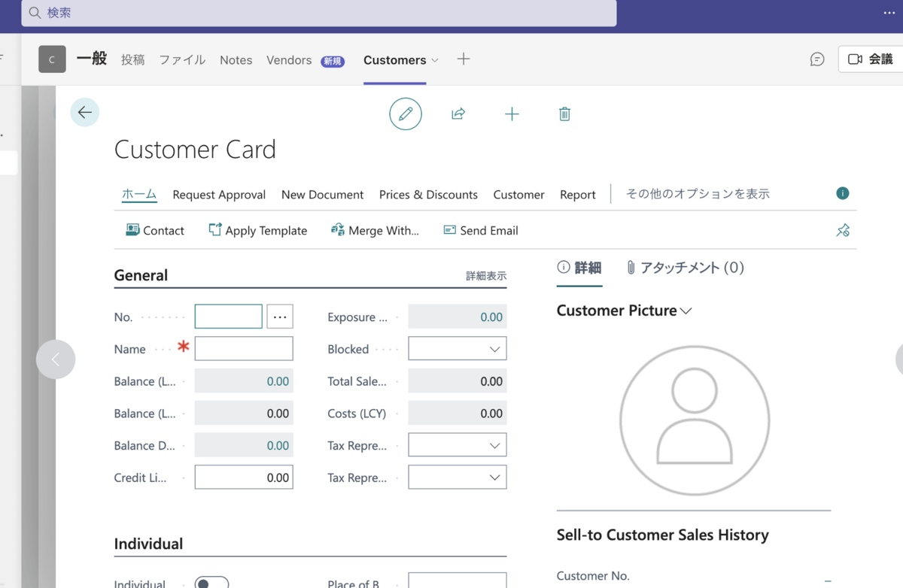Open the top-right ellipsis options menu
The image size is (903, 588).
[889, 12]
